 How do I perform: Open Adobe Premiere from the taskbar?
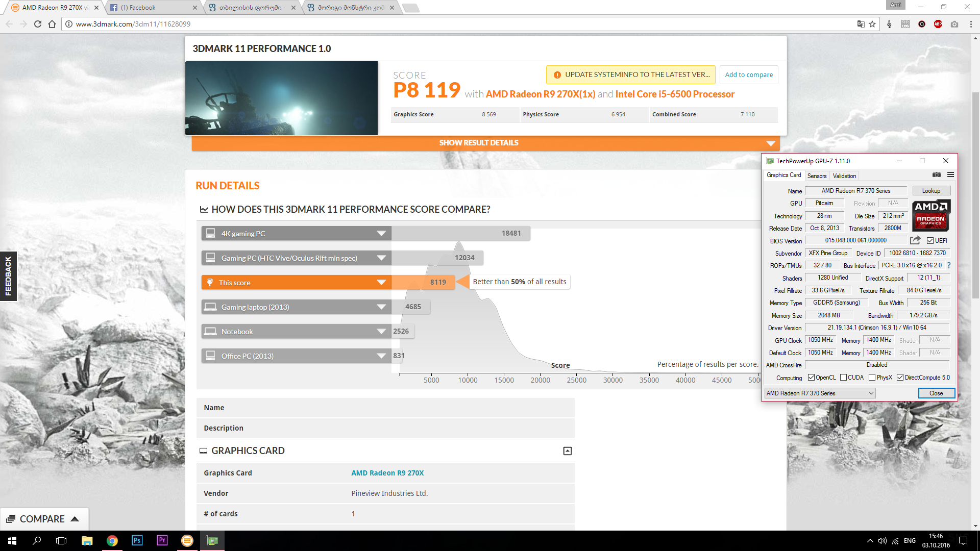tap(162, 540)
